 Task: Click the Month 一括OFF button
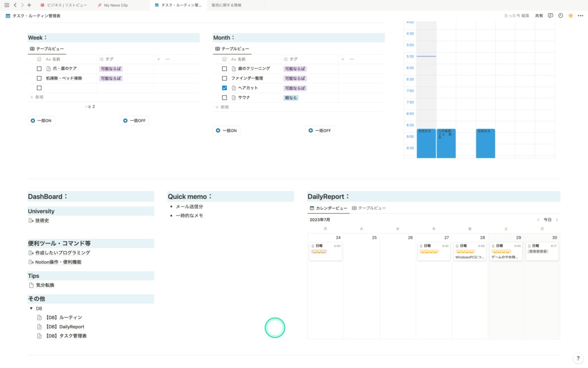pos(320,131)
